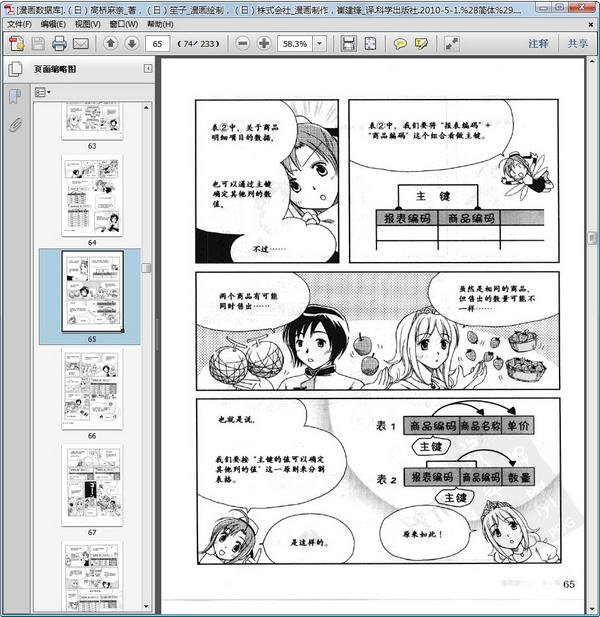Open the page thumbnails panel icon
This screenshot has width=600, height=617.
click(15, 69)
